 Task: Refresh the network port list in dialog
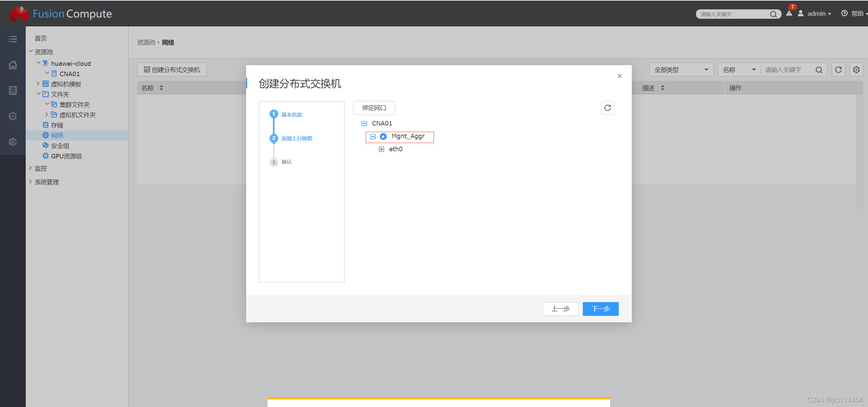pos(607,108)
